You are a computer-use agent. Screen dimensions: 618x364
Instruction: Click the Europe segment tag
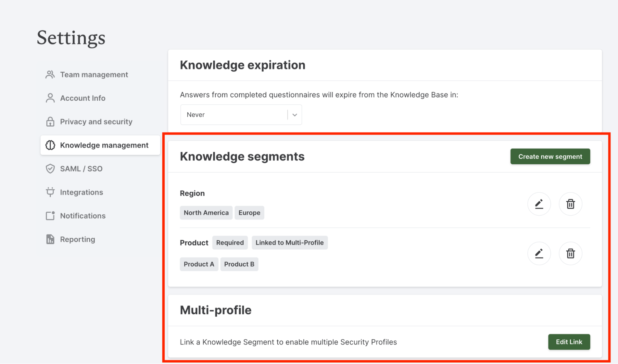(x=249, y=213)
